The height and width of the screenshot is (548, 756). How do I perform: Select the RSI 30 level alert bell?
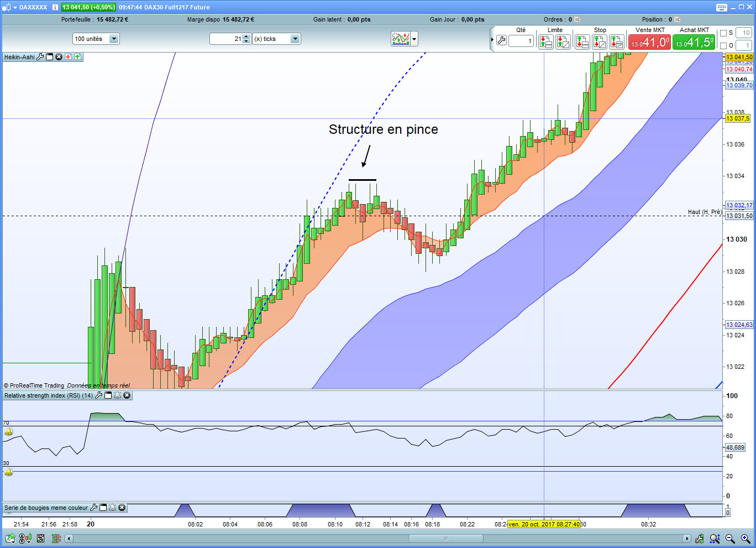(x=8, y=472)
